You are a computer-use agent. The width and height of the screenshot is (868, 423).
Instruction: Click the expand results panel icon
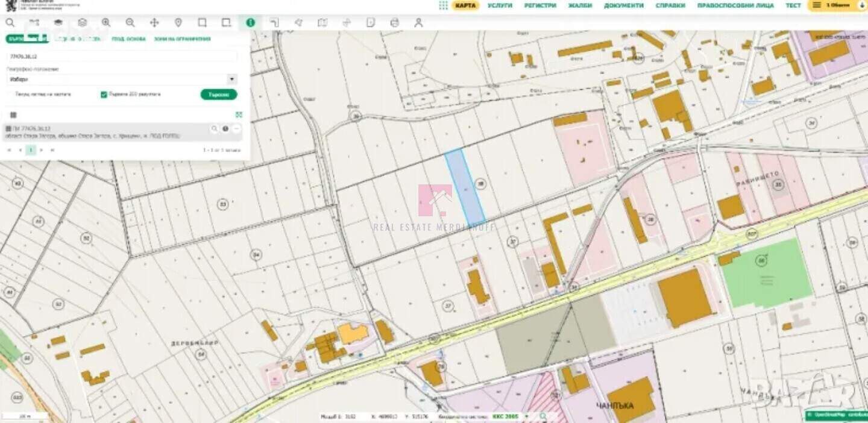[x=239, y=114]
